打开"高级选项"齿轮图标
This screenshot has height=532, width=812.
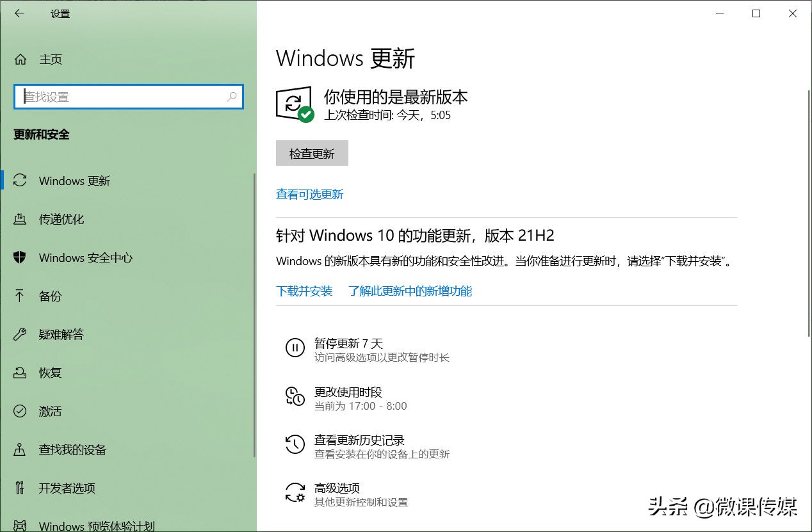[295, 493]
